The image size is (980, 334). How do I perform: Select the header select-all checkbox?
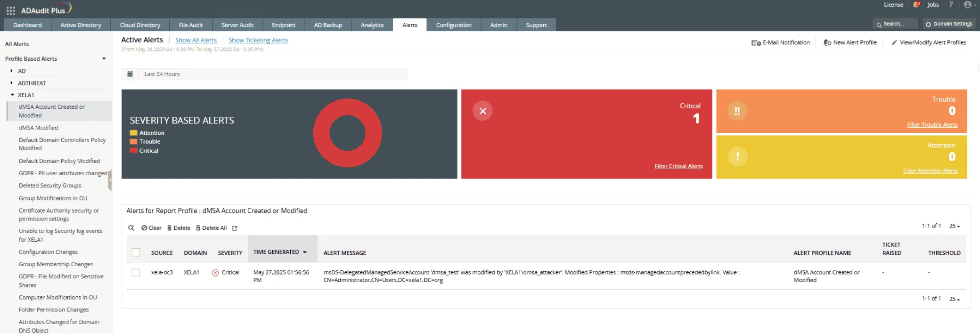click(x=136, y=253)
